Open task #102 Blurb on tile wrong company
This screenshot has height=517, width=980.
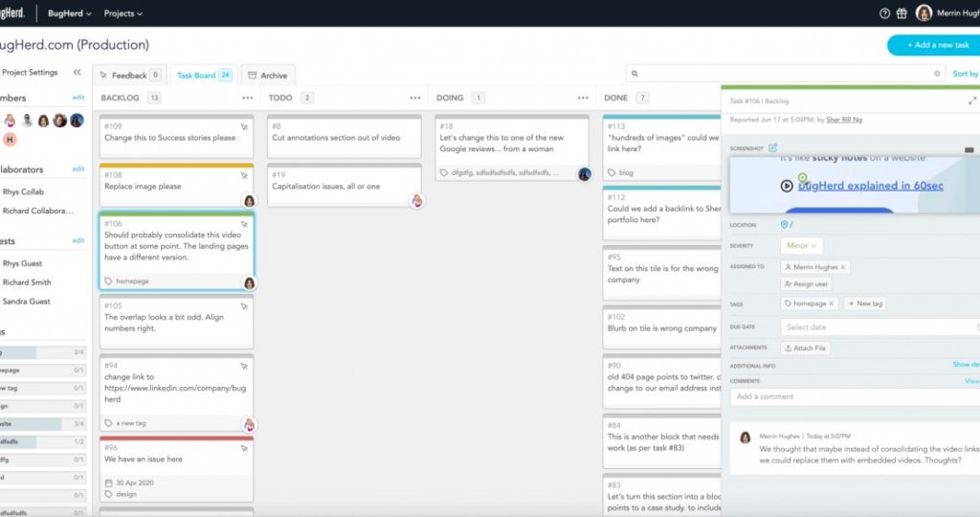tap(662, 328)
